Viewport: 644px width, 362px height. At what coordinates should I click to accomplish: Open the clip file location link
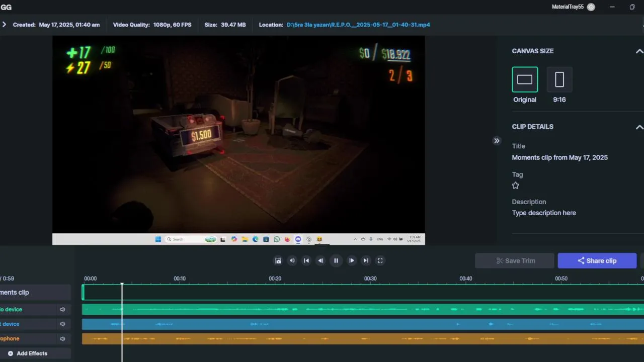(358, 25)
